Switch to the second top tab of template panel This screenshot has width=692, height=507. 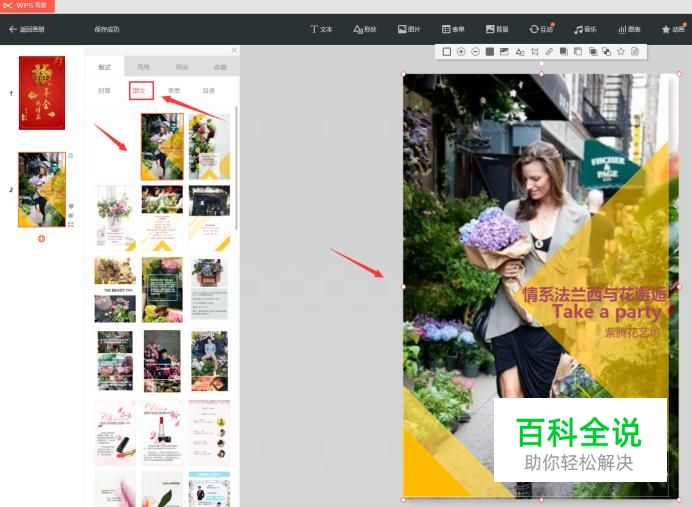(143, 67)
